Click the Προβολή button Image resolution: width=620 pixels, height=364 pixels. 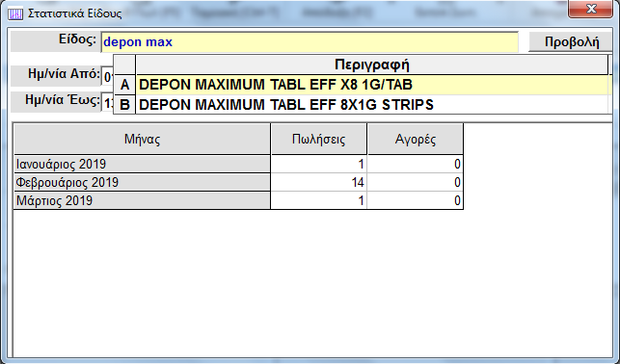(x=572, y=41)
